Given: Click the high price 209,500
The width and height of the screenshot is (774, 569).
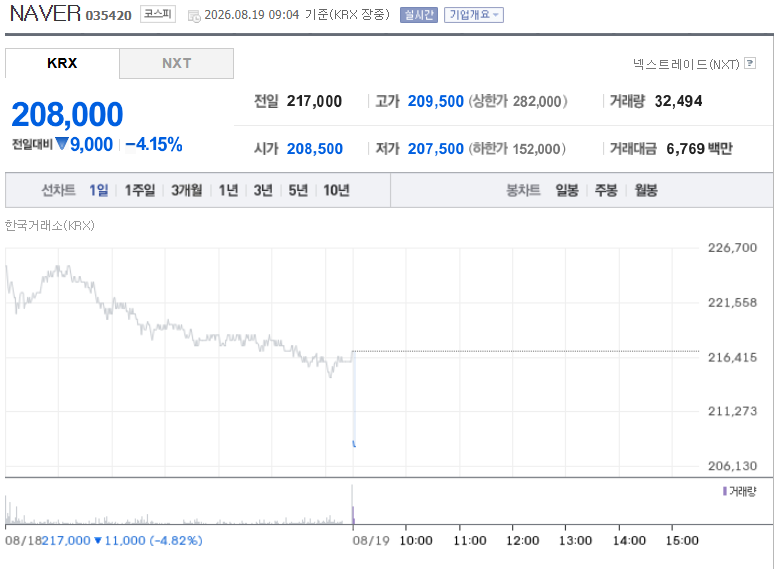Looking at the screenshot, I should point(436,101).
